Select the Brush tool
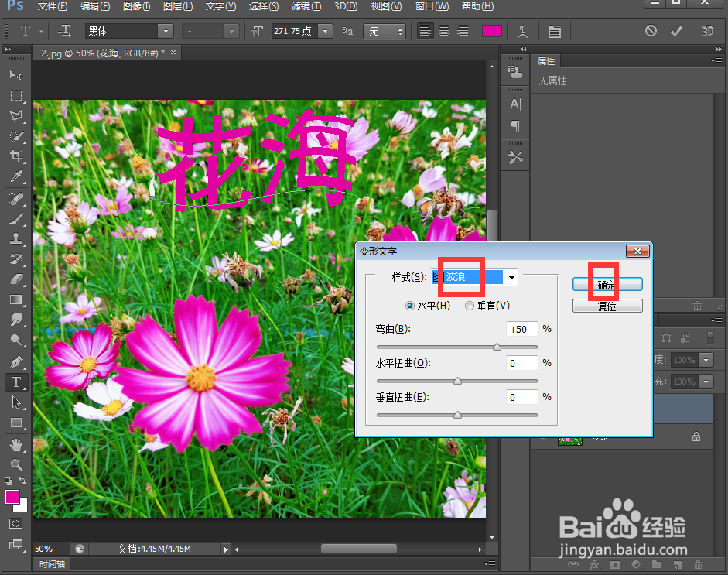This screenshot has width=728, height=575. [x=16, y=219]
